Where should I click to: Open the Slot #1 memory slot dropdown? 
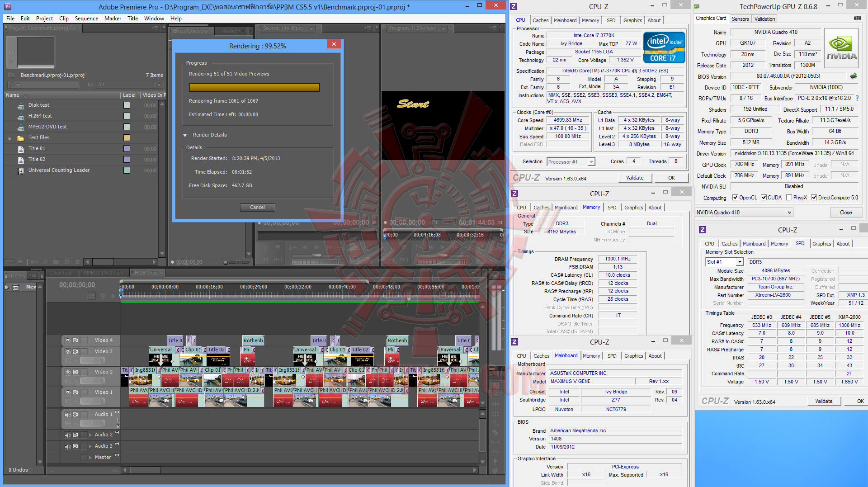pos(725,262)
